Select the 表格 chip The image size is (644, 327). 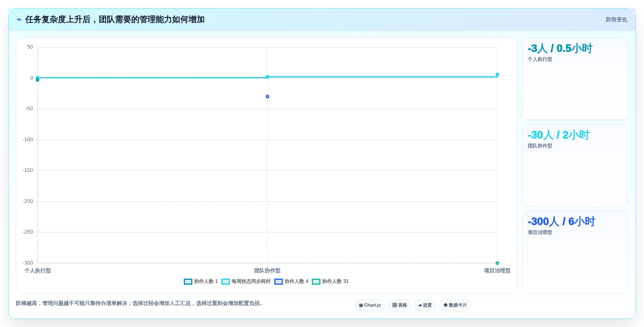(400, 305)
